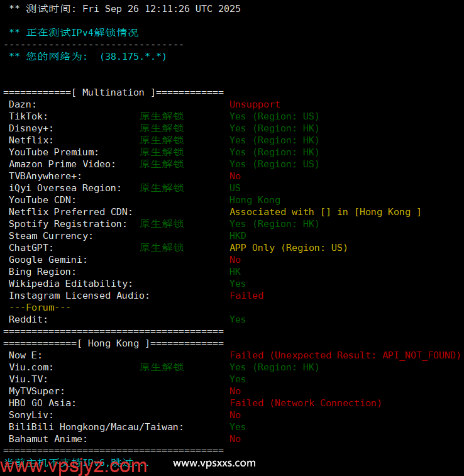Click the ChatGPT 'APP Only (Region: US)' result
The image size is (464, 476).
pyautogui.click(x=289, y=248)
